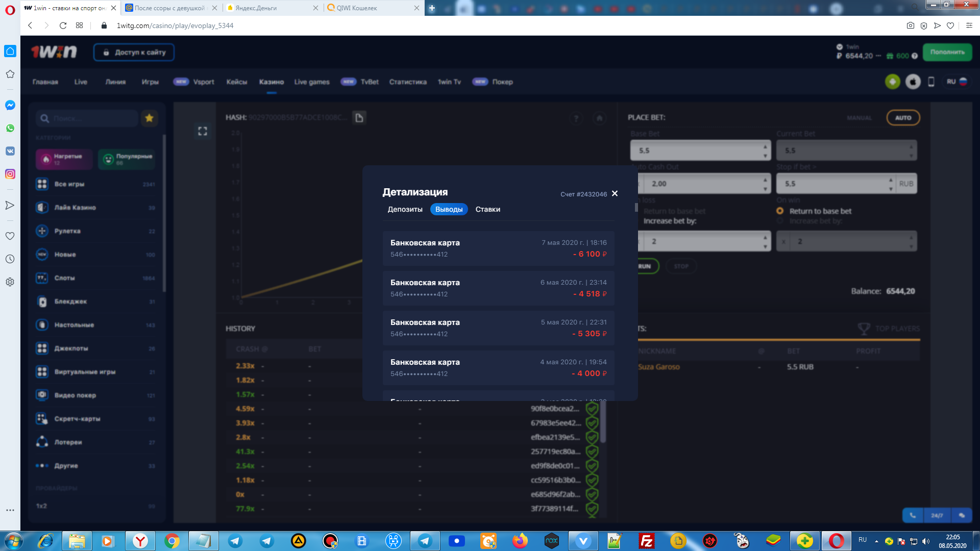Select the Выводы tab
This screenshot has height=551, width=980.
pyautogui.click(x=449, y=209)
